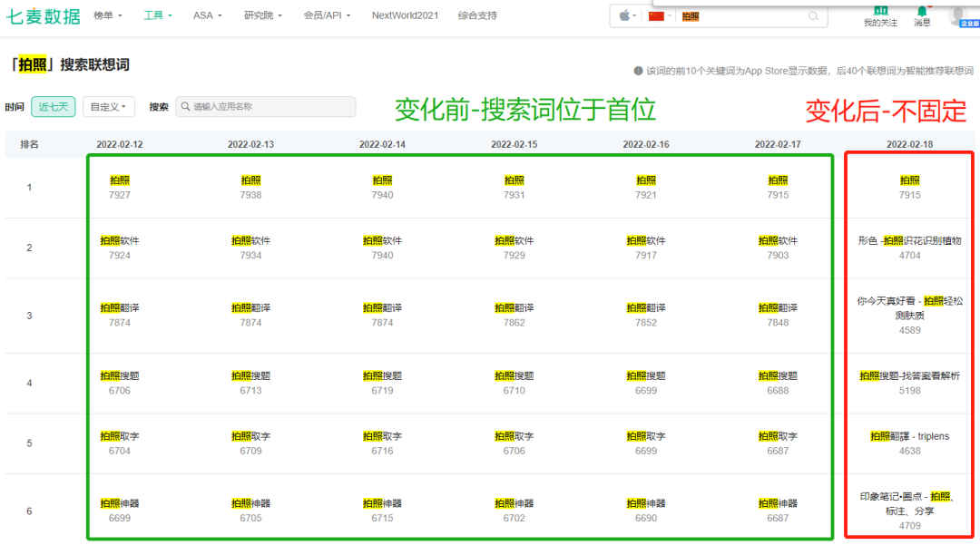Focus the top search field containing 拍照
This screenshot has width=980, height=545.
tap(742, 16)
